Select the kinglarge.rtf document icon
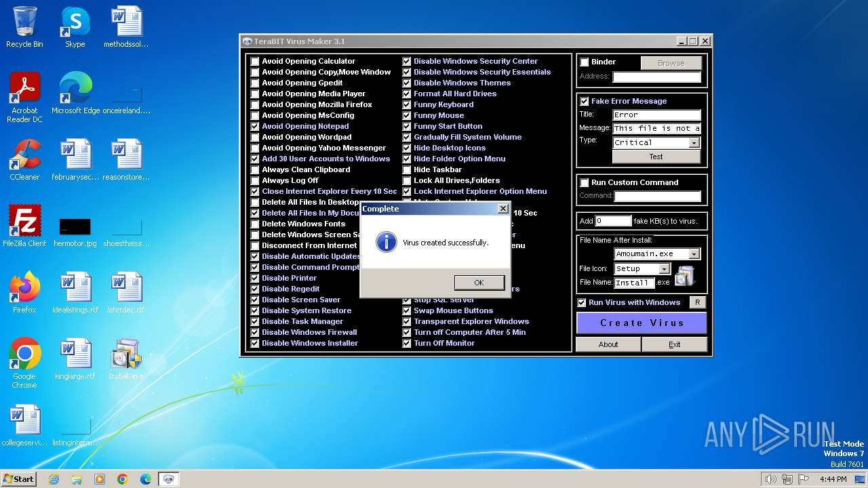The image size is (868, 488). (x=75, y=359)
